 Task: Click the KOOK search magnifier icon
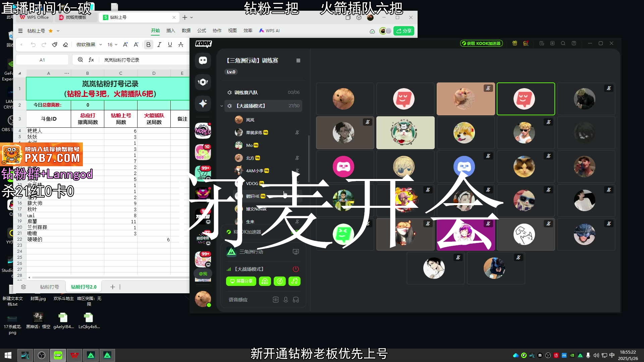pyautogui.click(x=563, y=43)
